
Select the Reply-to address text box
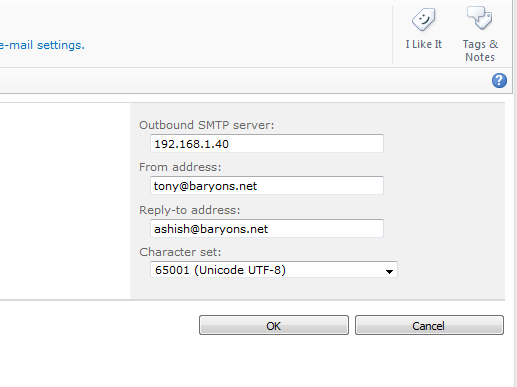pyautogui.click(x=267, y=229)
